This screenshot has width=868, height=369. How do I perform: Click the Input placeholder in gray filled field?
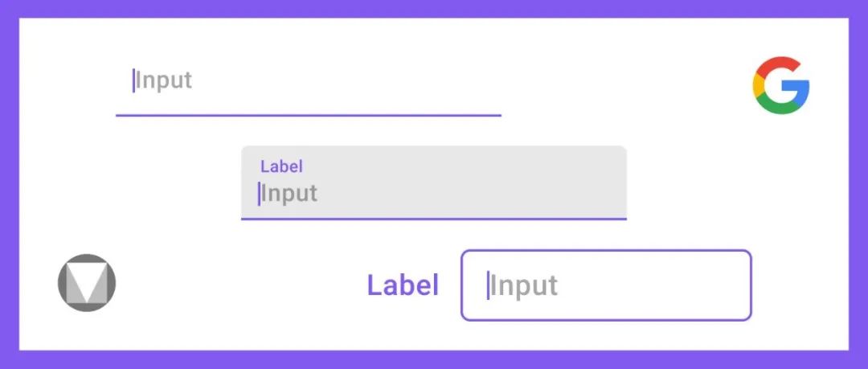coord(289,194)
